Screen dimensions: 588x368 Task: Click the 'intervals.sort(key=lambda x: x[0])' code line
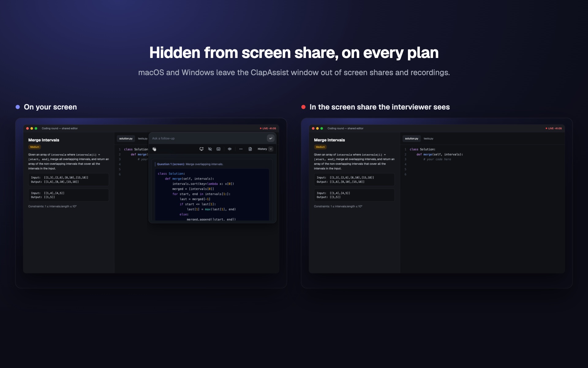(x=203, y=184)
